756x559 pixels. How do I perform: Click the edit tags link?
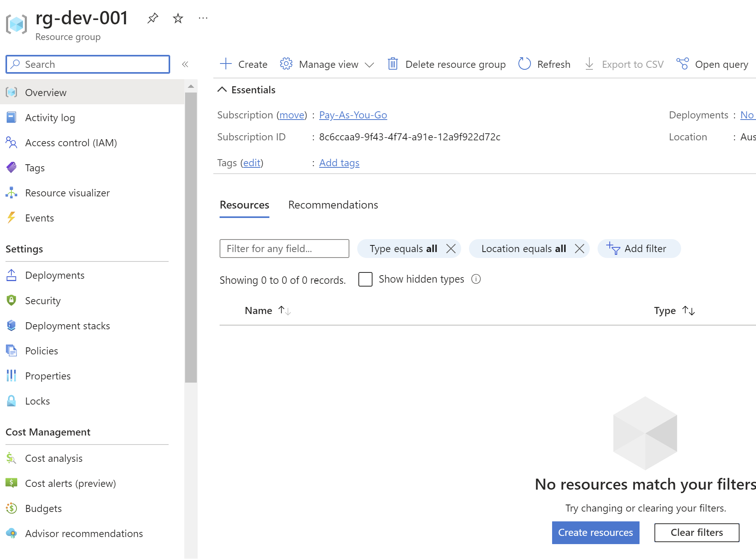[252, 163]
